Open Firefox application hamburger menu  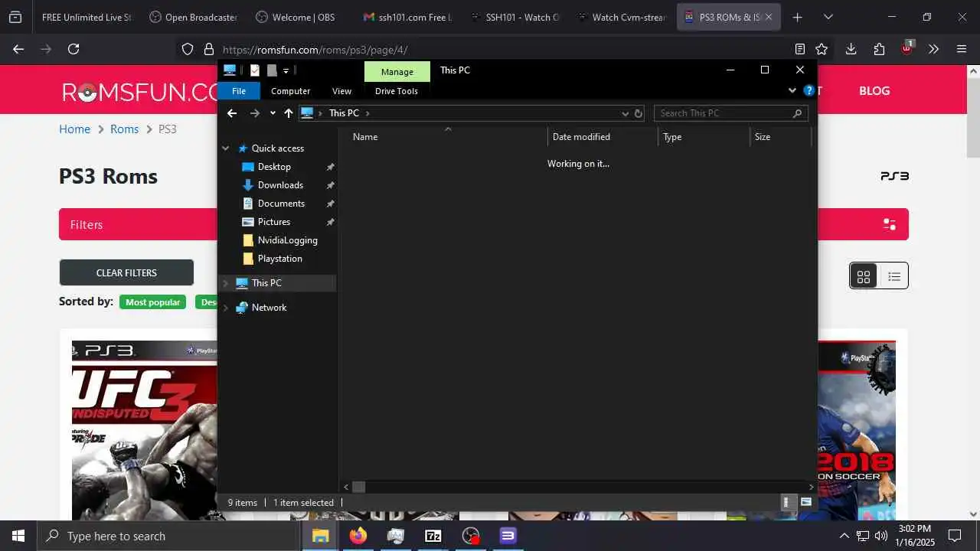(962, 49)
